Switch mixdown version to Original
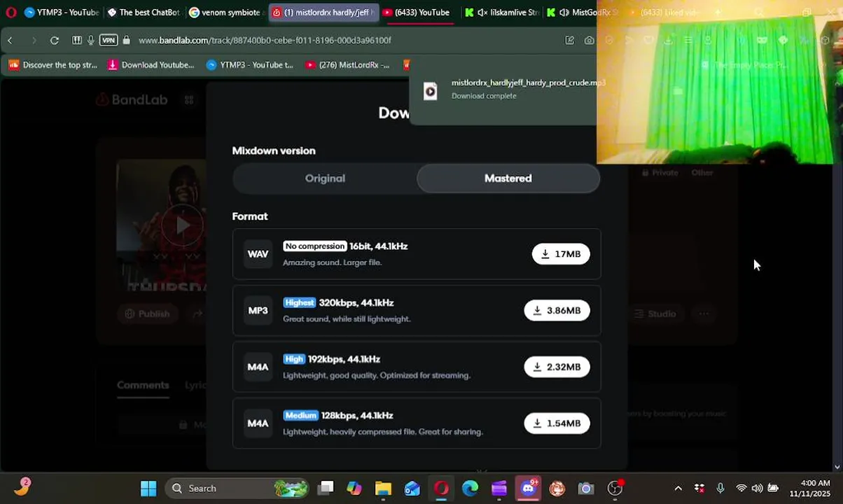This screenshot has width=843, height=504. click(x=325, y=178)
